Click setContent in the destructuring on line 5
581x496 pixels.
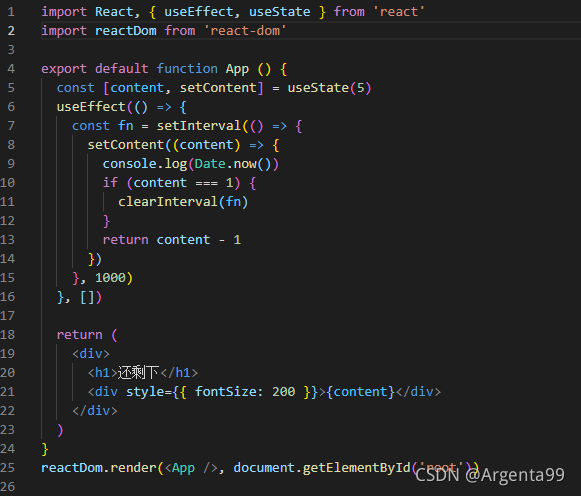218,88
